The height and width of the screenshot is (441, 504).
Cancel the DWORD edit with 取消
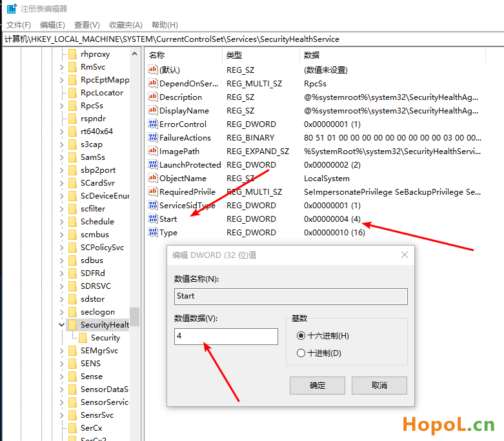379,386
